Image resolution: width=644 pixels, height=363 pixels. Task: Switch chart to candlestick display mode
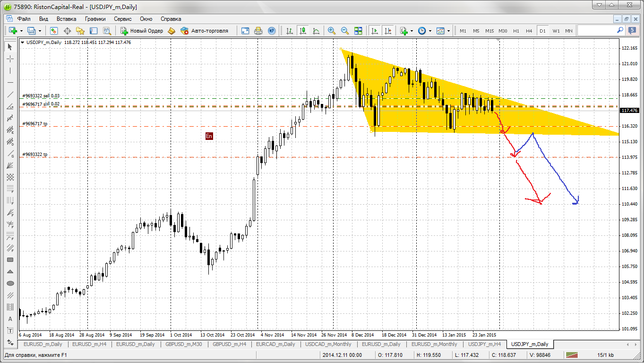(x=303, y=31)
